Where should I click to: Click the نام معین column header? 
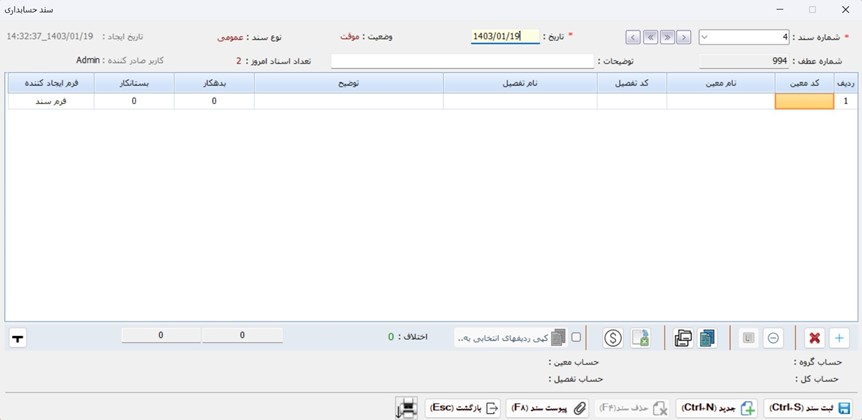pos(721,83)
